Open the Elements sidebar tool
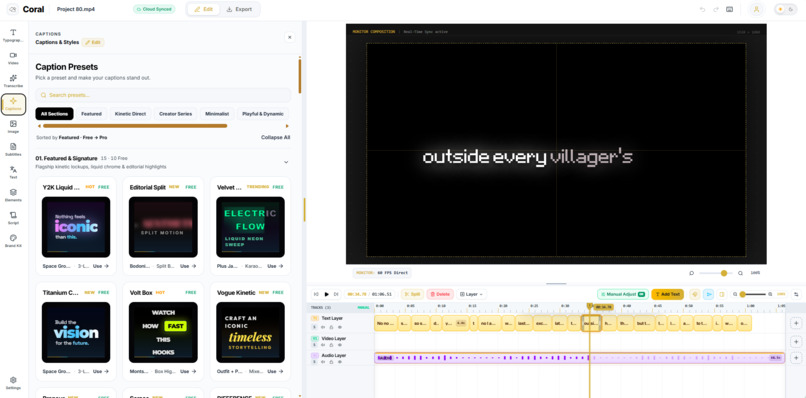 (13, 195)
